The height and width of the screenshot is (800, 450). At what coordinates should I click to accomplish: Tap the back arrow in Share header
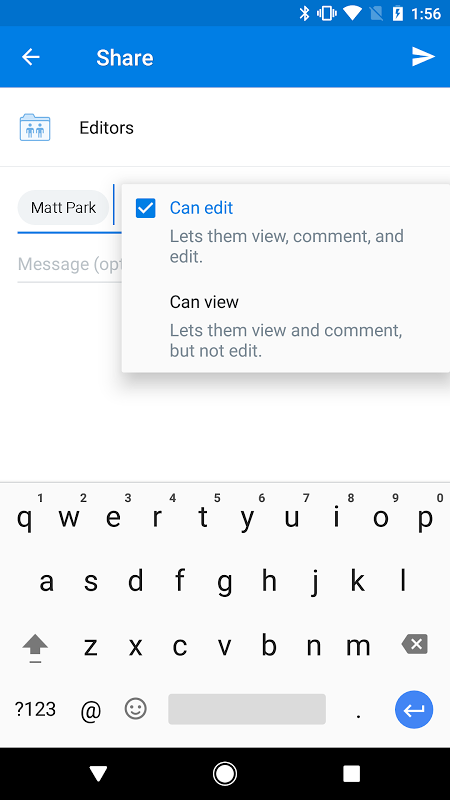(x=31, y=57)
